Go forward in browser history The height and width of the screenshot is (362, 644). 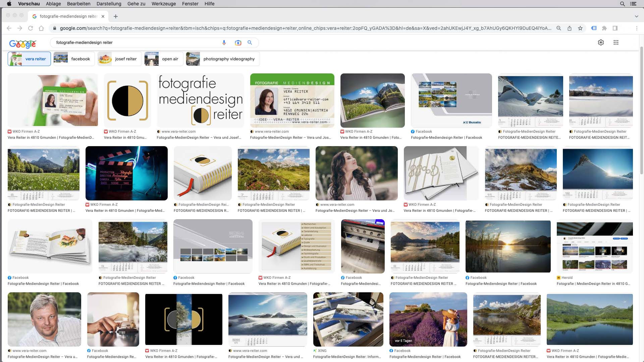coord(20,28)
